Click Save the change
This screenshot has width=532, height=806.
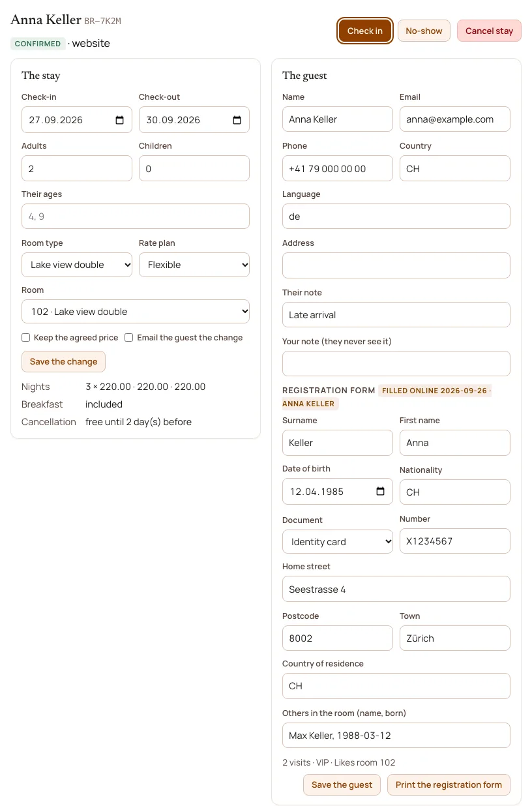pyautogui.click(x=63, y=361)
